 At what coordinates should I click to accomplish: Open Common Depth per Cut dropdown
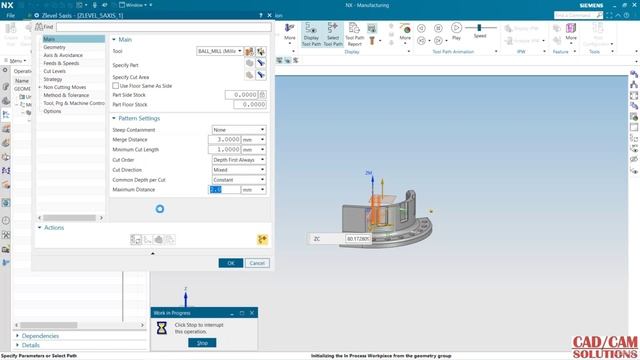[239, 180]
